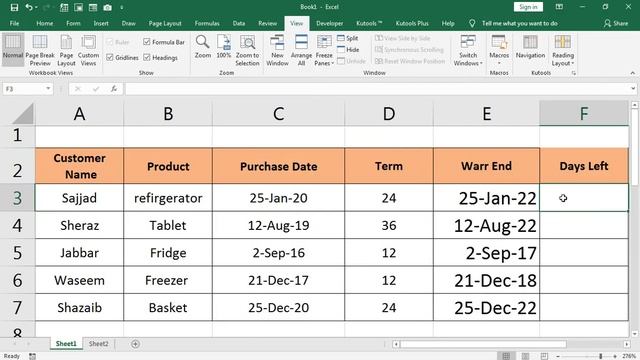Open the Name Box dropdown arrow
Viewport: 640px width, 360px height.
pyautogui.click(x=48, y=89)
